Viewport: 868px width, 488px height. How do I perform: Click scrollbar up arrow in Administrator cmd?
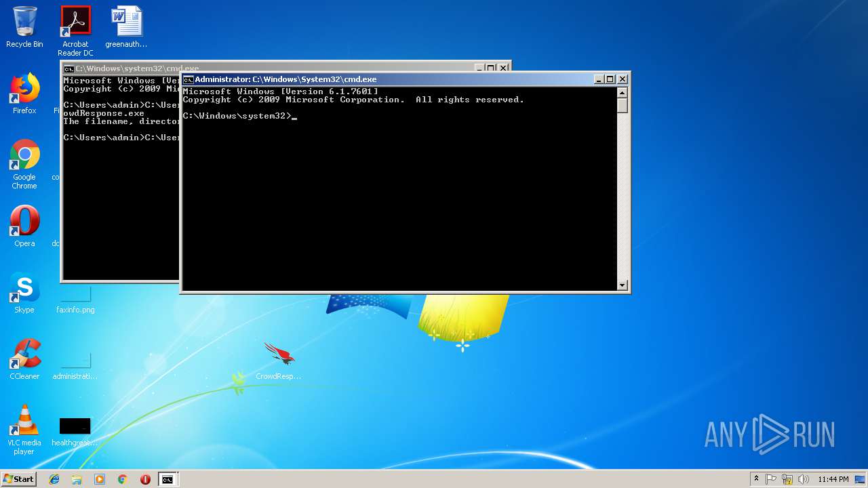623,91
